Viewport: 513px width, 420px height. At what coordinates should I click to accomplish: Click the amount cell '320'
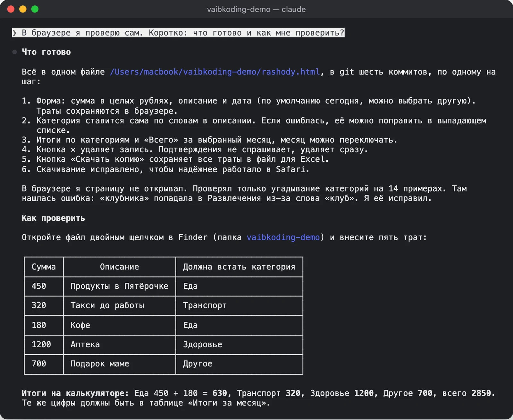tap(39, 305)
